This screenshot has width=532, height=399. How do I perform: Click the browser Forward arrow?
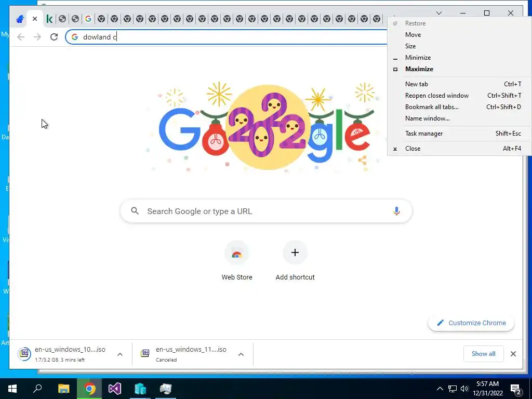coord(37,37)
